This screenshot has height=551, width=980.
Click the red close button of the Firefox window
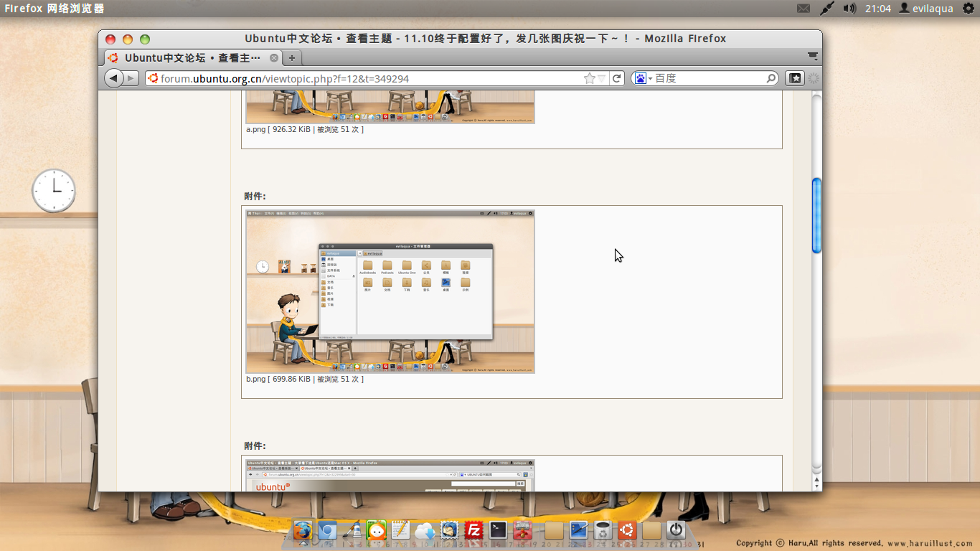click(x=110, y=39)
